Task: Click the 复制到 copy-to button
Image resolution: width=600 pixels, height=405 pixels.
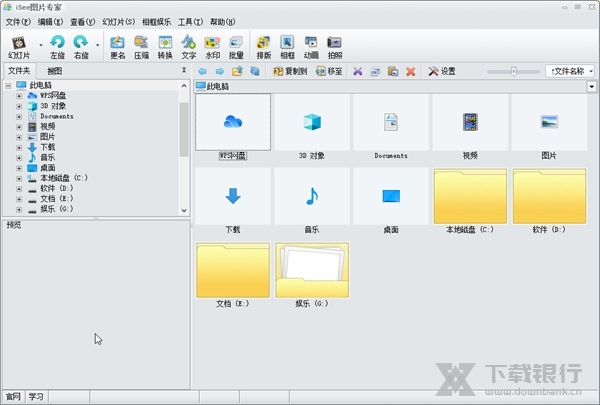Action: click(x=290, y=71)
